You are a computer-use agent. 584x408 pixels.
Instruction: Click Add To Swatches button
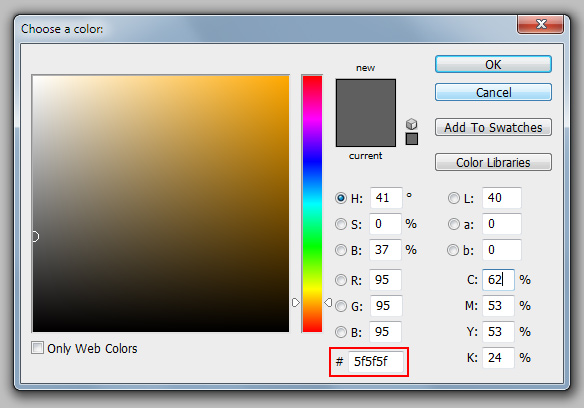[493, 127]
